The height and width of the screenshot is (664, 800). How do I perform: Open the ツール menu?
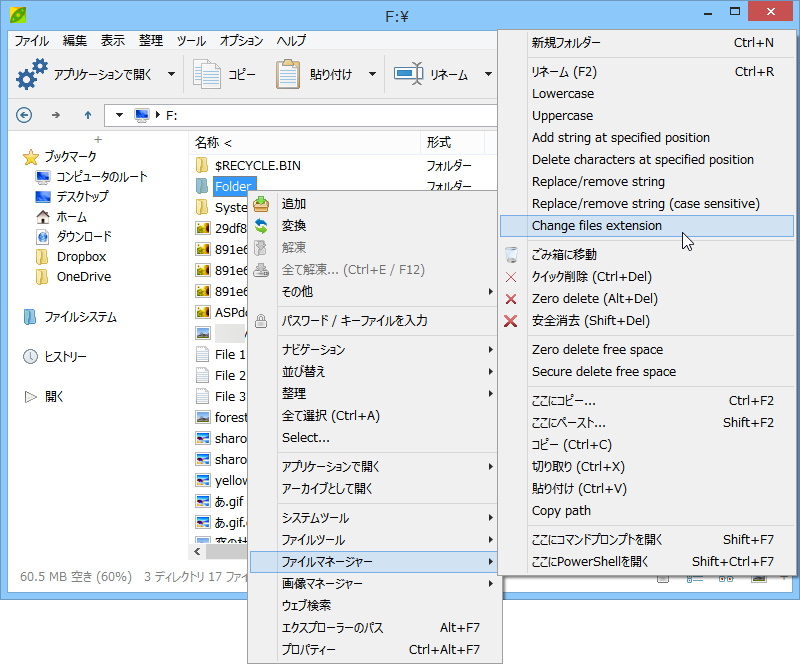tap(190, 41)
